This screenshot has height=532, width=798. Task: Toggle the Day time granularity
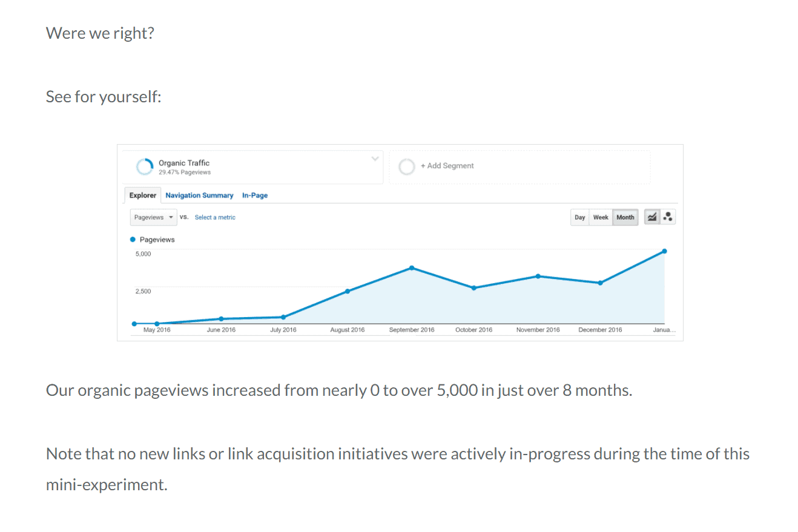(579, 217)
